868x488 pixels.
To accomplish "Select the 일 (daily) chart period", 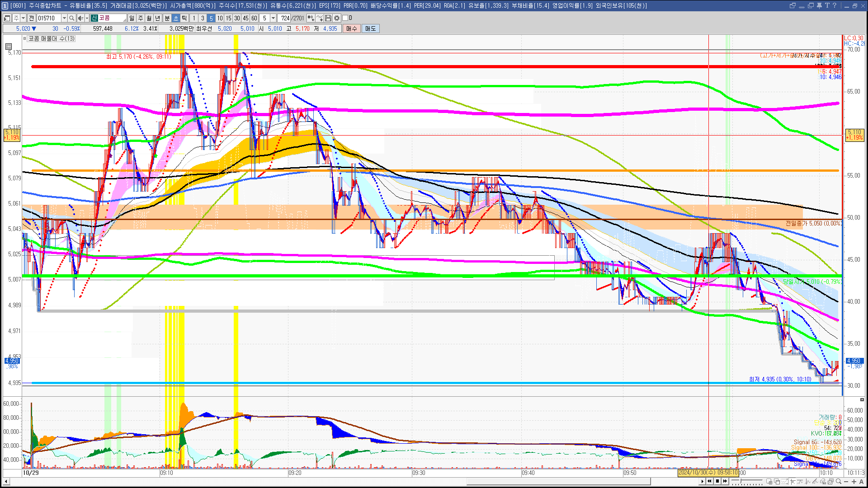I will click(x=132, y=18).
